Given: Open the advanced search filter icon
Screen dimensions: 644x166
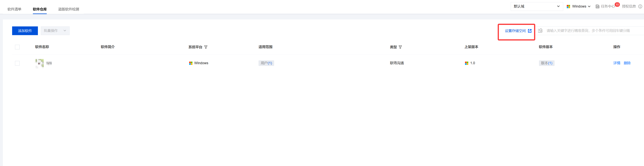Looking at the screenshot, I should click(540, 31).
